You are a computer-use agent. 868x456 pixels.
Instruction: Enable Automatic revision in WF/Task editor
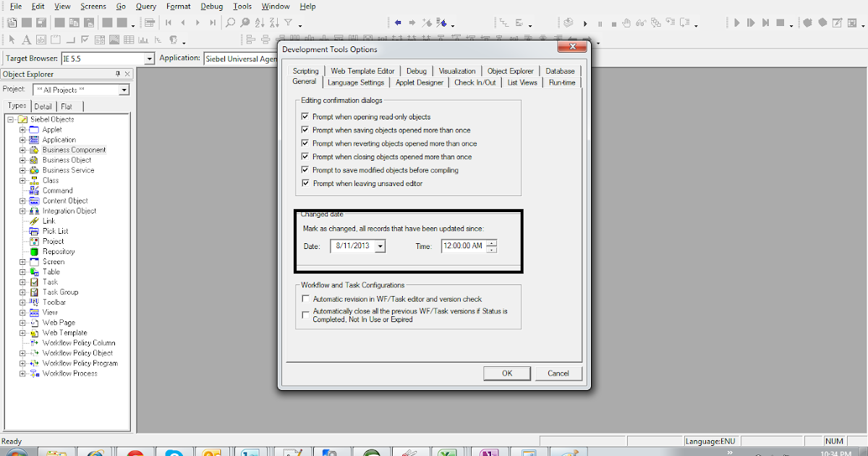point(305,298)
